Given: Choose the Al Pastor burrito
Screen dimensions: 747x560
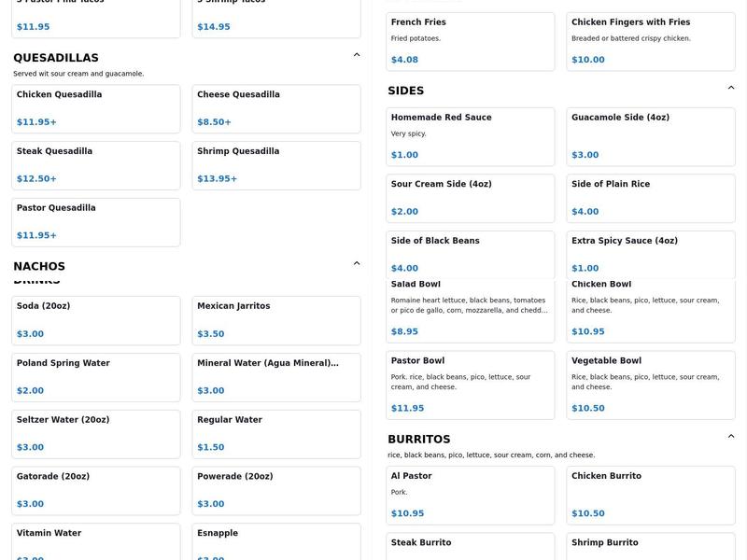Looking at the screenshot, I should (470, 495).
